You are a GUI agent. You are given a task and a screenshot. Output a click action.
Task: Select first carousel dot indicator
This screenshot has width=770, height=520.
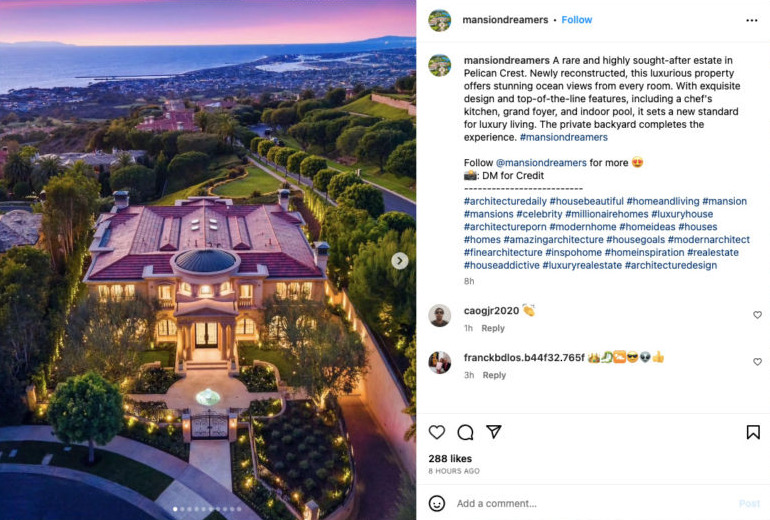pyautogui.click(x=175, y=509)
